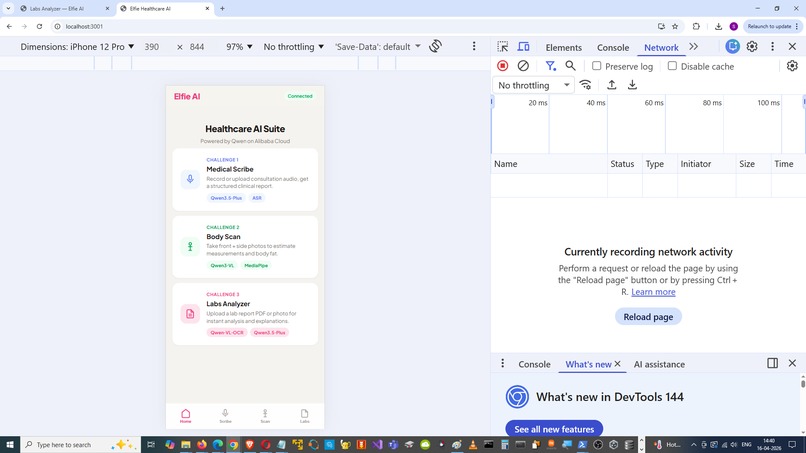
Task: Expand more DevTools tabs chevron
Action: click(x=693, y=47)
